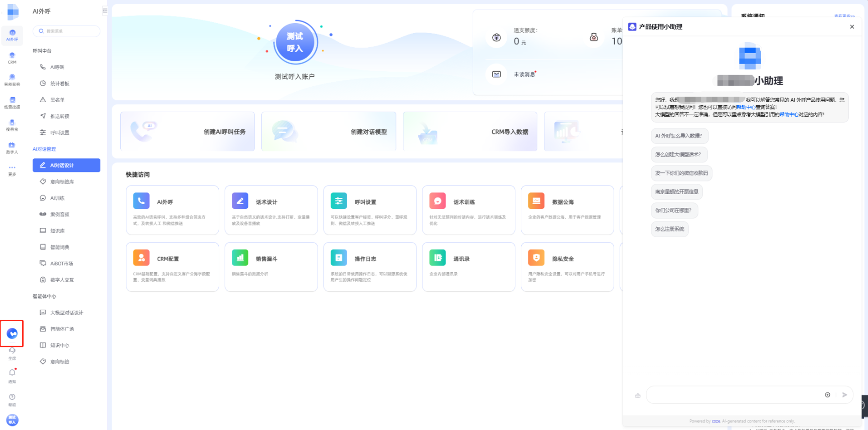Collapse the sidebar menu using hamburger toggle
The image size is (868, 430).
pyautogui.click(x=105, y=11)
